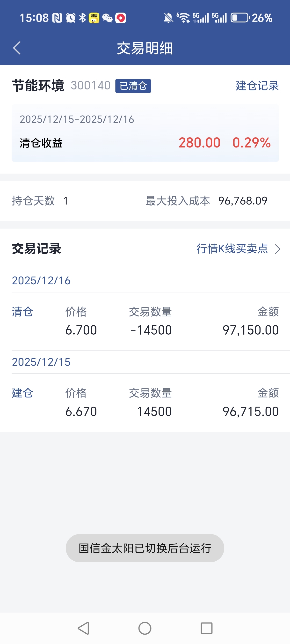Image resolution: width=290 pixels, height=644 pixels.
Task: Select the 建仓 transaction on 2025/12/15
Action: click(145, 402)
